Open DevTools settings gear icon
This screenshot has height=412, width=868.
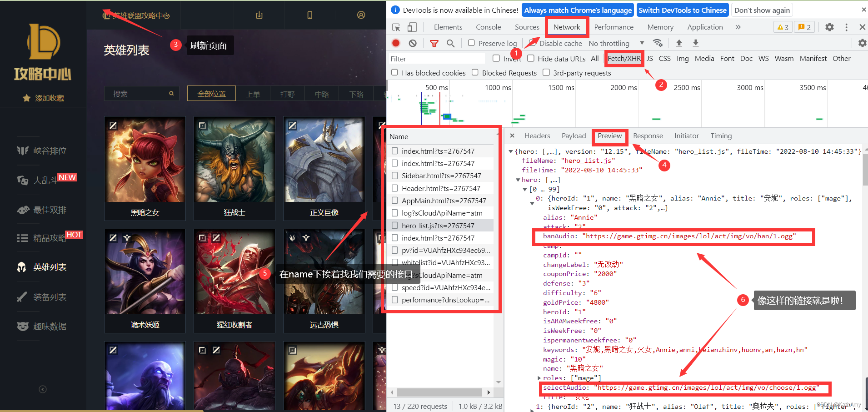click(x=829, y=27)
